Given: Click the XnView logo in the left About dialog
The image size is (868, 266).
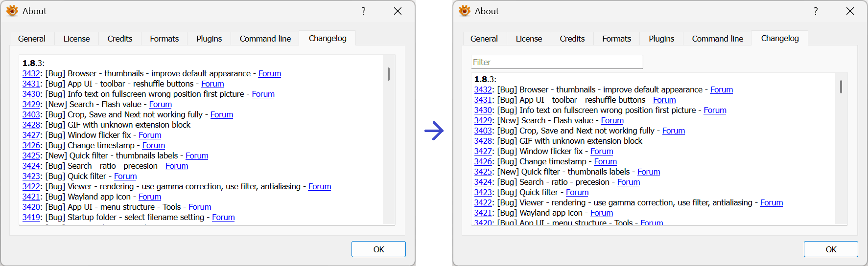Looking at the screenshot, I should 12,11.
